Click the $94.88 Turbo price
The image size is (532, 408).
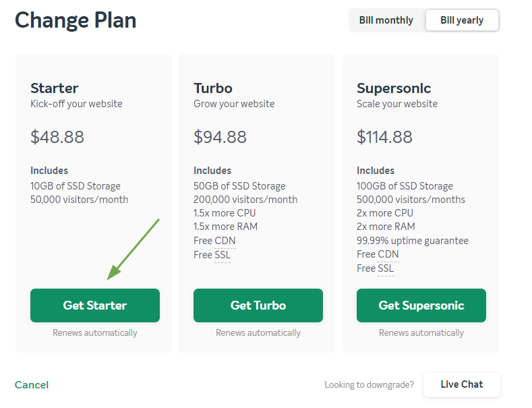[220, 137]
